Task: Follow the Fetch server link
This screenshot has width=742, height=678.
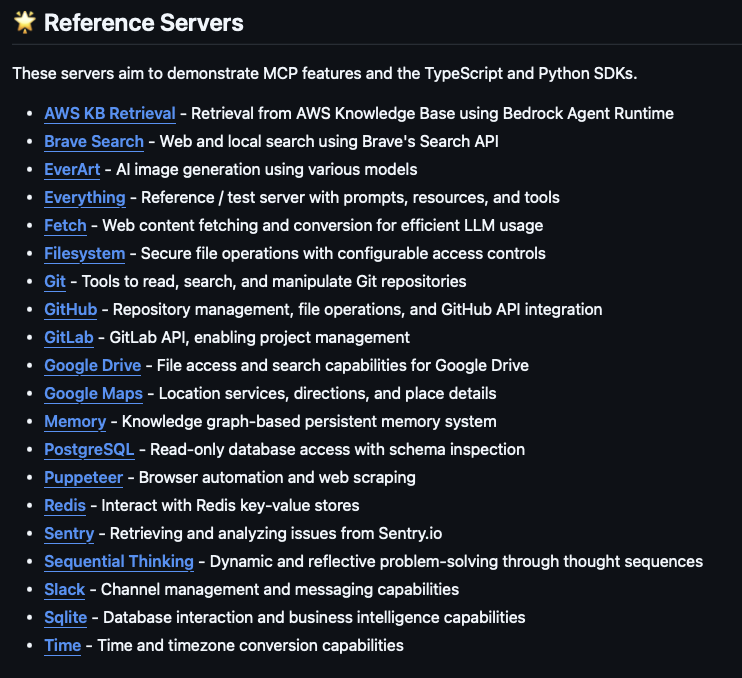Action: [65, 225]
